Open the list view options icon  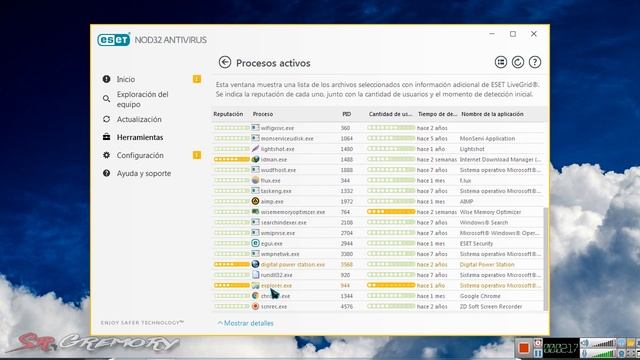pos(501,62)
